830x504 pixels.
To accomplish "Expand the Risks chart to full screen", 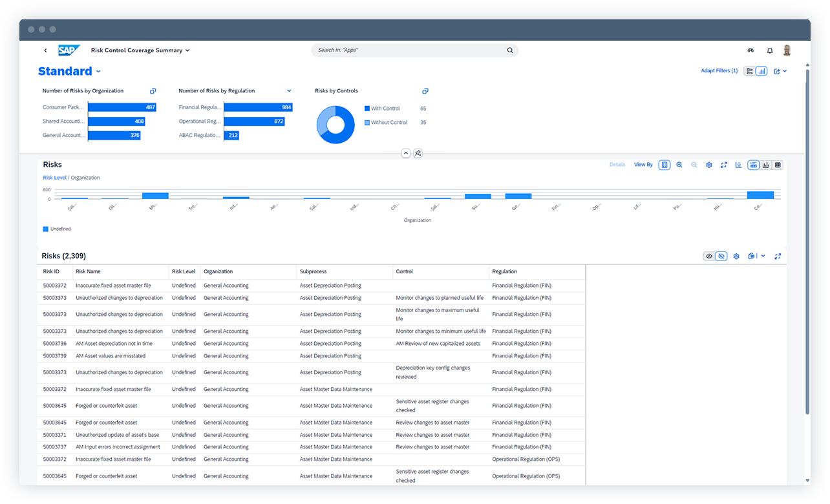I will click(724, 165).
